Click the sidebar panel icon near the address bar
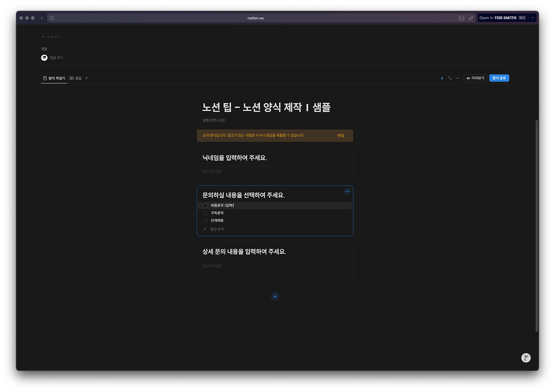The width and height of the screenshot is (555, 392). [462, 18]
